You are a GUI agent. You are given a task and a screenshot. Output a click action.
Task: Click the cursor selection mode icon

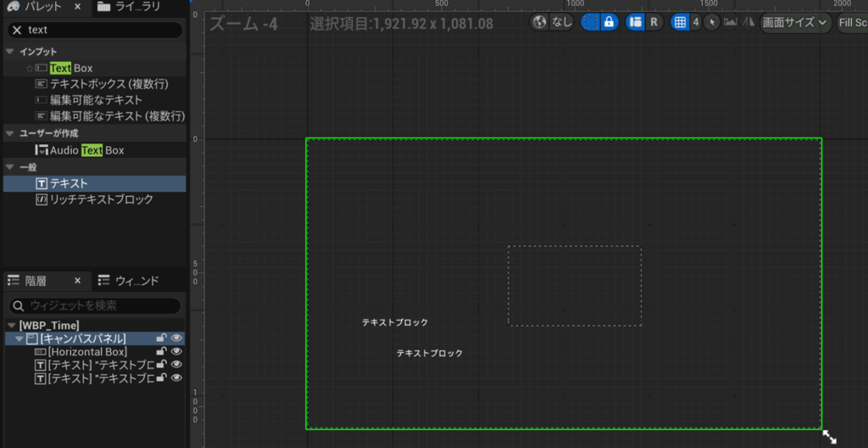click(x=711, y=23)
